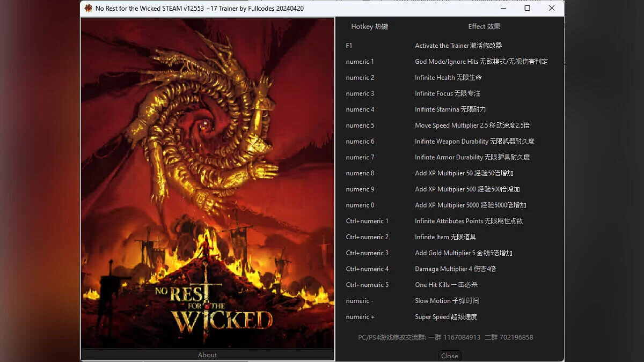Click the Hotkey column header
Viewport: 644px width, 362px height.
click(369, 26)
